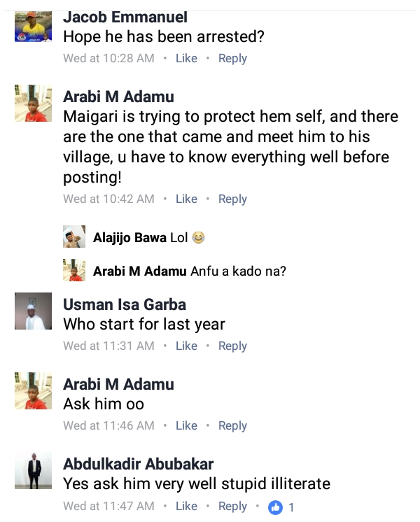Reply to Abdulkadir Abubakar's comment
The image size is (420, 522).
point(232,506)
